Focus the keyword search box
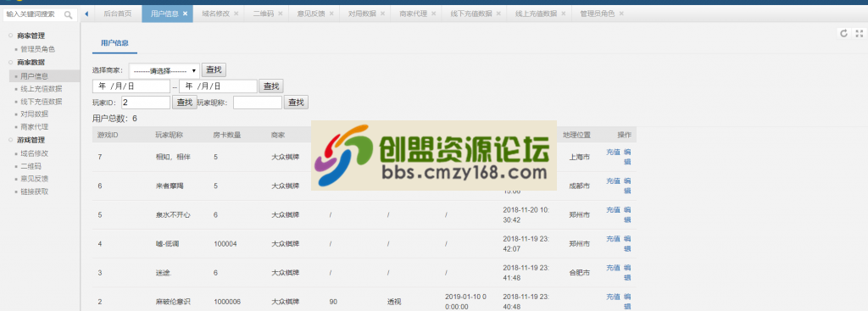This screenshot has width=868, height=311. (33, 15)
